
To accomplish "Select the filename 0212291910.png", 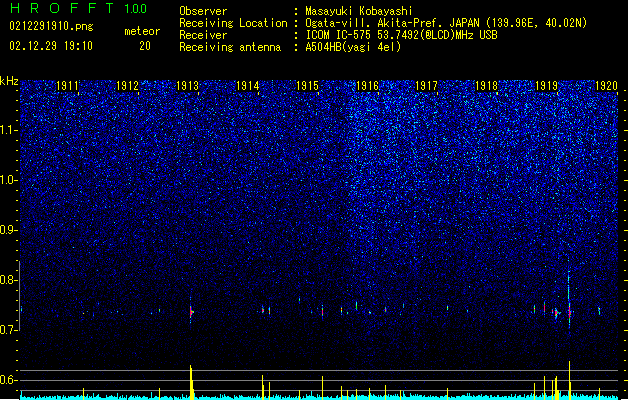I will pos(51,26).
